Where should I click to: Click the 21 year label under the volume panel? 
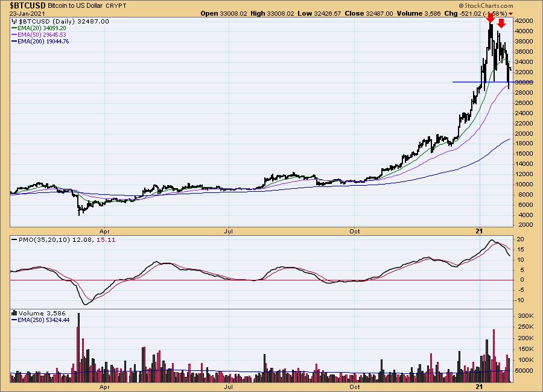click(479, 387)
